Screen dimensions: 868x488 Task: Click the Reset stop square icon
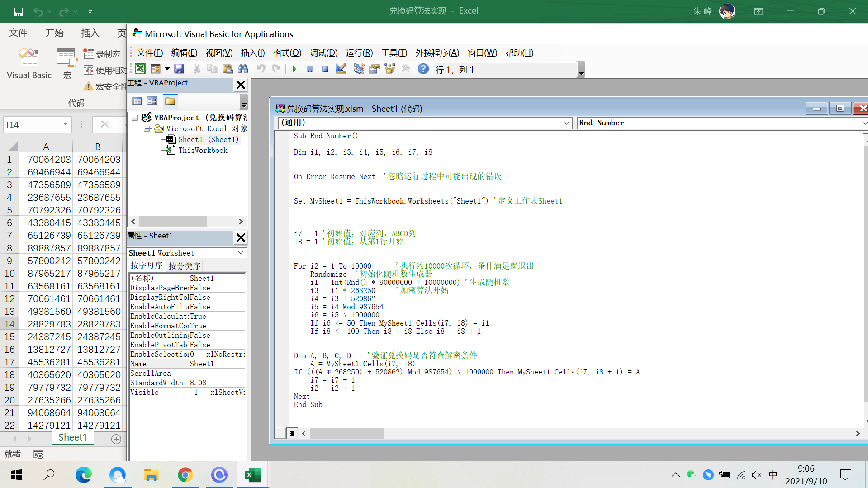click(325, 69)
